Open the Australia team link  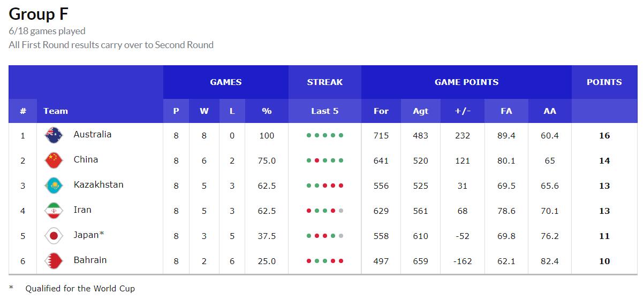(93, 135)
